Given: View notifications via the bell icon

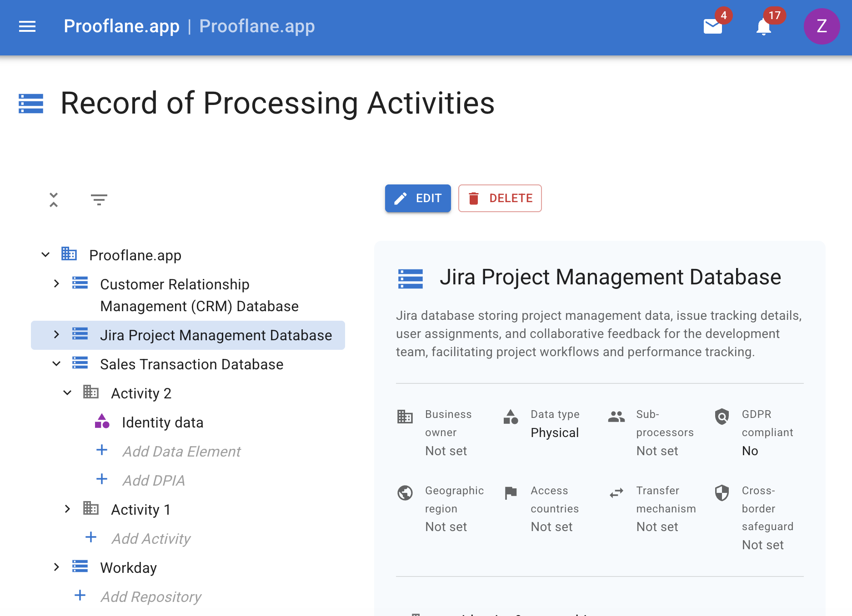Looking at the screenshot, I should (763, 27).
